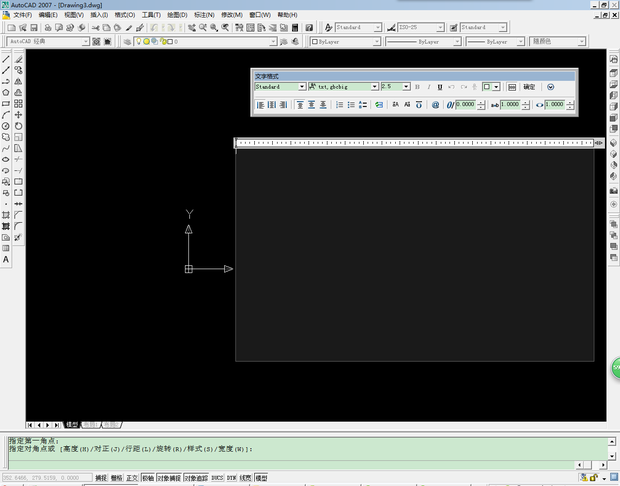Click the oblique angle 0.0000 field
Image resolution: width=620 pixels, height=486 pixels.
(466, 105)
